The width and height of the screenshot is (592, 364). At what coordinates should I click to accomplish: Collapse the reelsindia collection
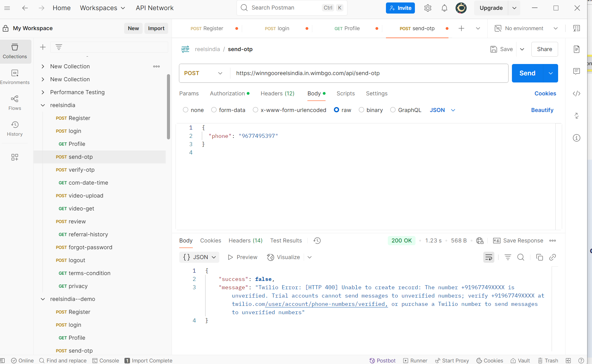(43, 105)
